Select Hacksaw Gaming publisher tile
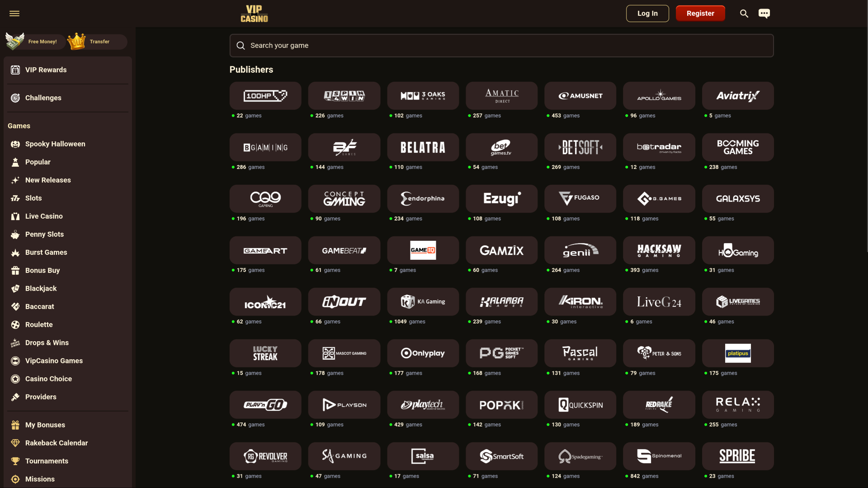The height and width of the screenshot is (488, 868). click(659, 250)
